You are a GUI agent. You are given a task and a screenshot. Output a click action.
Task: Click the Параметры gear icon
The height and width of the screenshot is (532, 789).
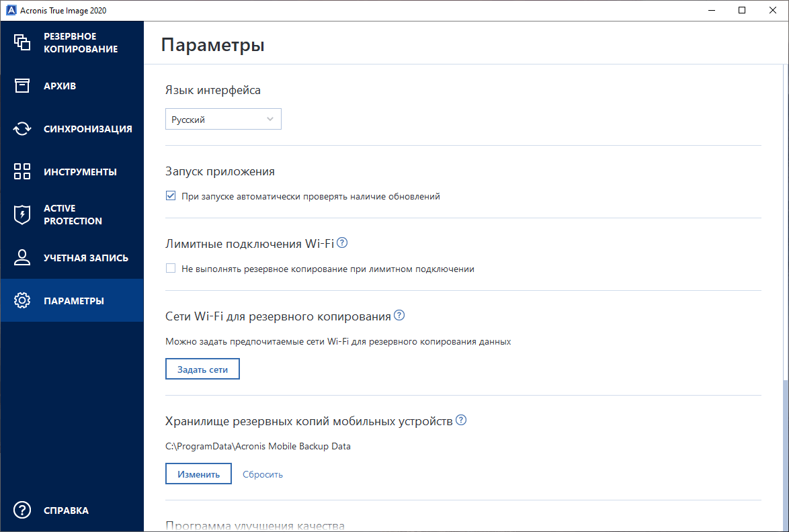point(22,300)
